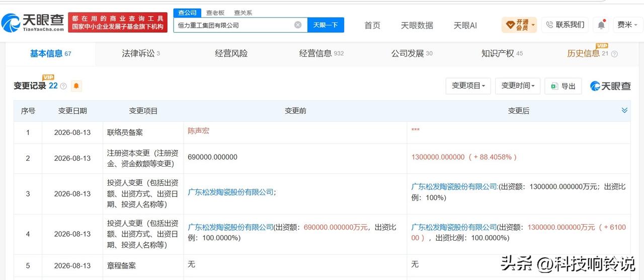This screenshot has width=644, height=280.
Task: Open the 陈声宏 link in row 1
Action: (198, 130)
